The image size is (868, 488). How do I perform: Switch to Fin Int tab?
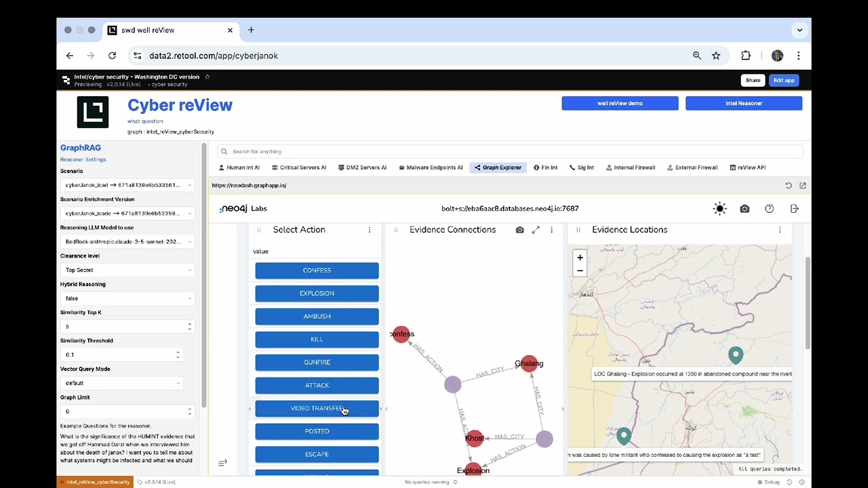click(546, 167)
